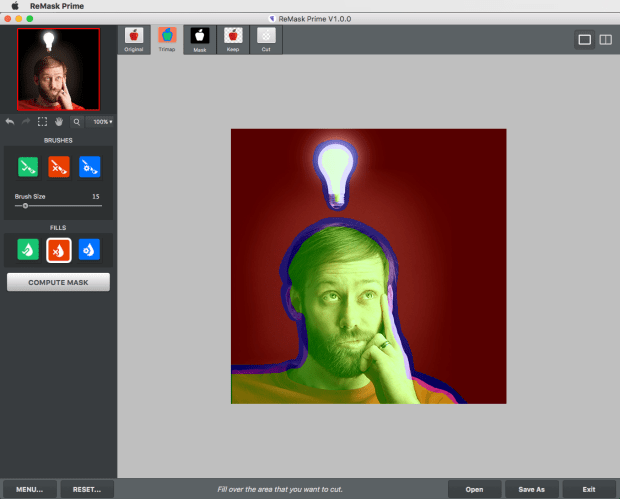Select the green Keep brush

[27, 166]
